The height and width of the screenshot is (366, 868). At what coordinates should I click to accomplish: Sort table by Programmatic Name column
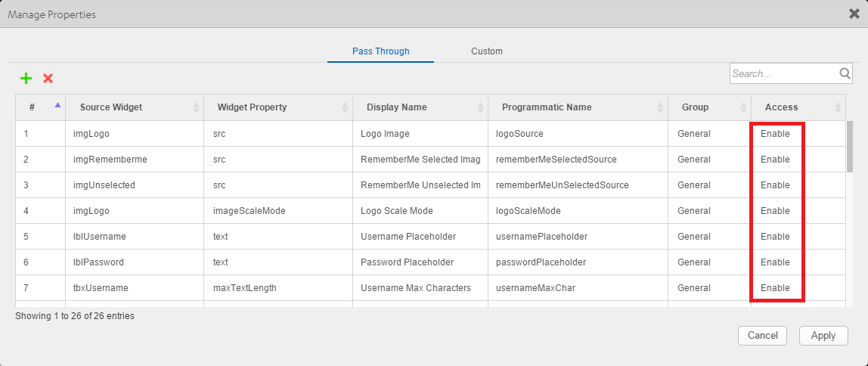pos(547,107)
